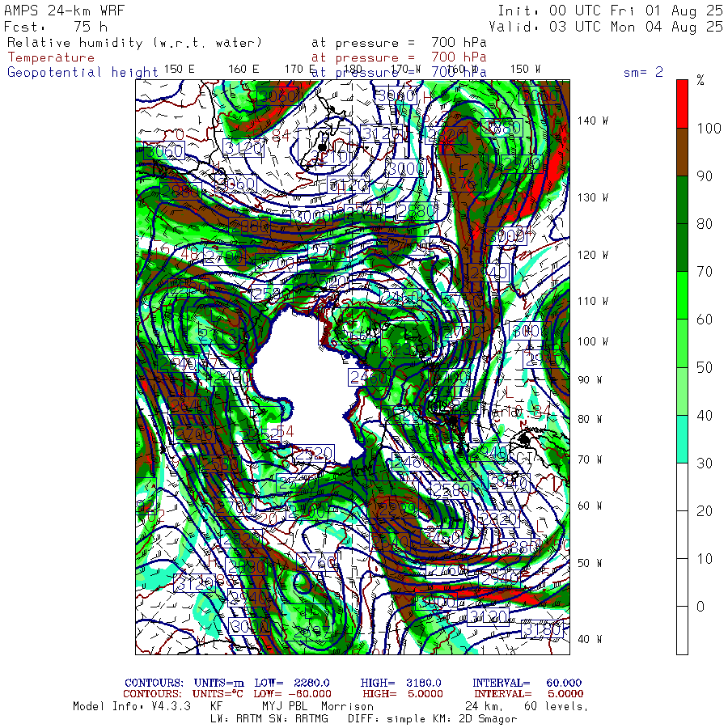This screenshot has width=728, height=728.
Task: Click the 'INTERVAL= 5.0000' temperature value
Action: [x=529, y=694]
